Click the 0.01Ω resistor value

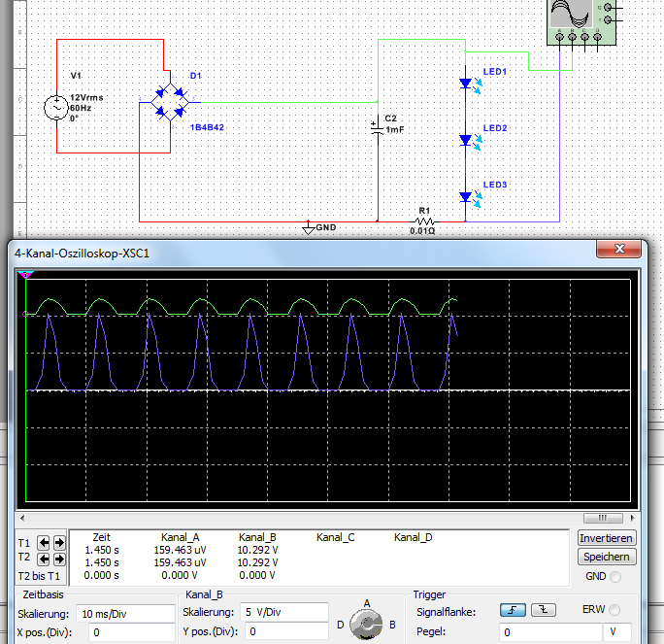[422, 231]
